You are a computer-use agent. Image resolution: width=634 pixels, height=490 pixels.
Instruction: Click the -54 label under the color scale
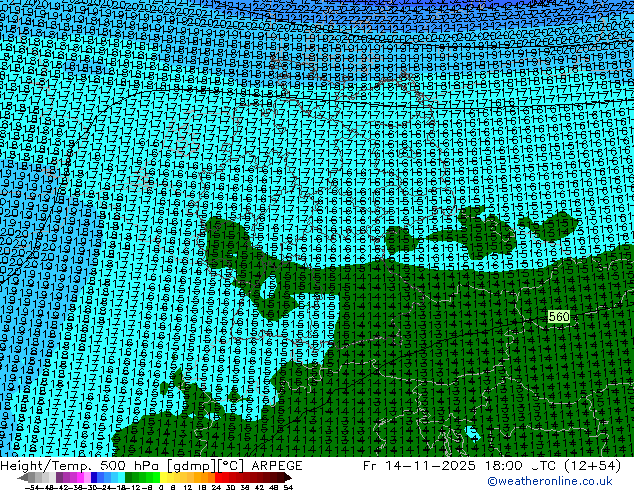tap(32, 487)
